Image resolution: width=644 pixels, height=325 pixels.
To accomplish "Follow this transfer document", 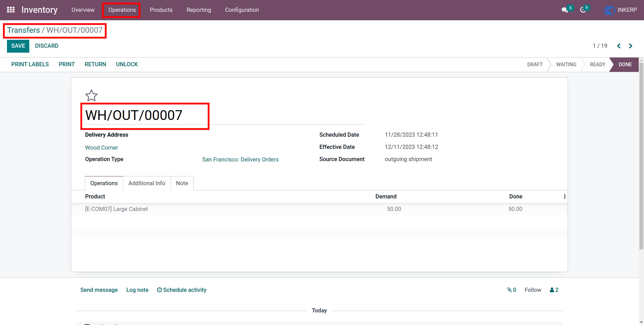I will (x=533, y=290).
